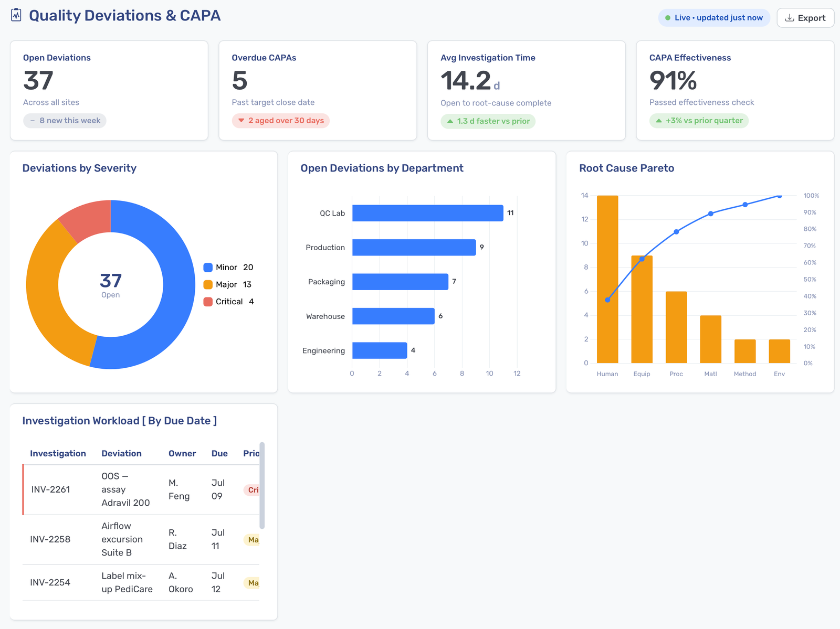
Task: Click the Method root cause bar
Action: 745,351
